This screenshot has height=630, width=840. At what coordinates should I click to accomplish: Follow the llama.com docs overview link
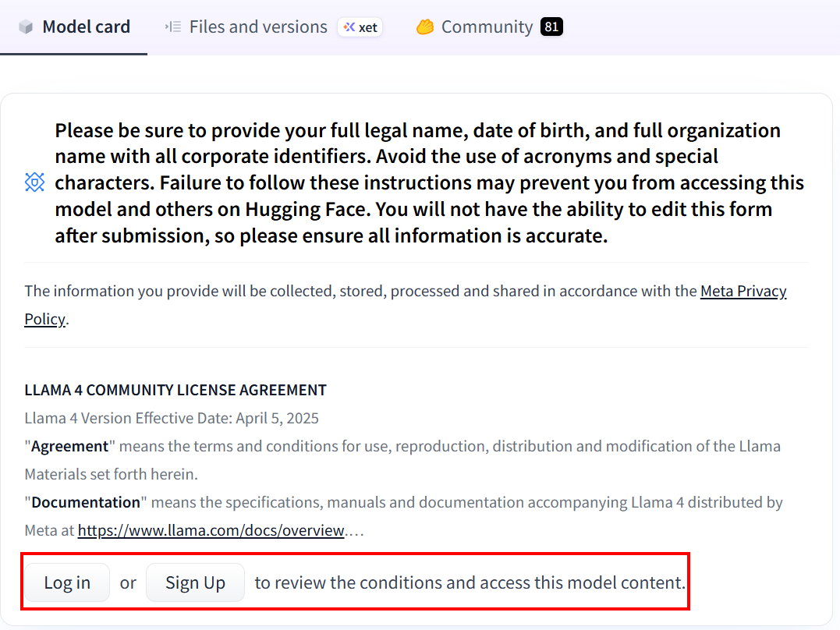211,531
